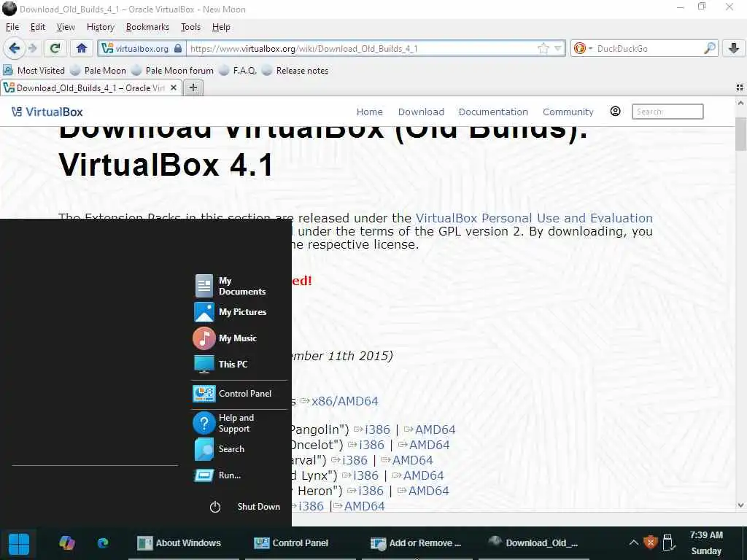Viewport: 747px width, 560px height.
Task: Open AMD64 link on the Lynx row
Action: coord(423,475)
